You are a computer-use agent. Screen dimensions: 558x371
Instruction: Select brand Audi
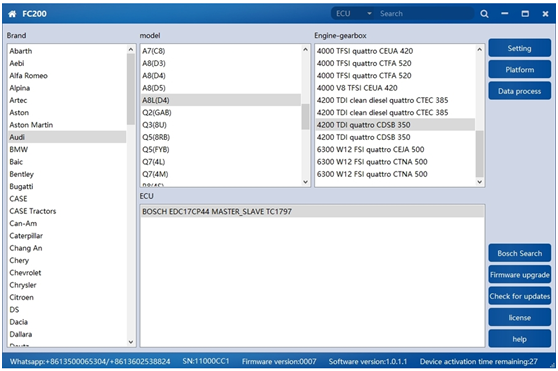pos(67,137)
